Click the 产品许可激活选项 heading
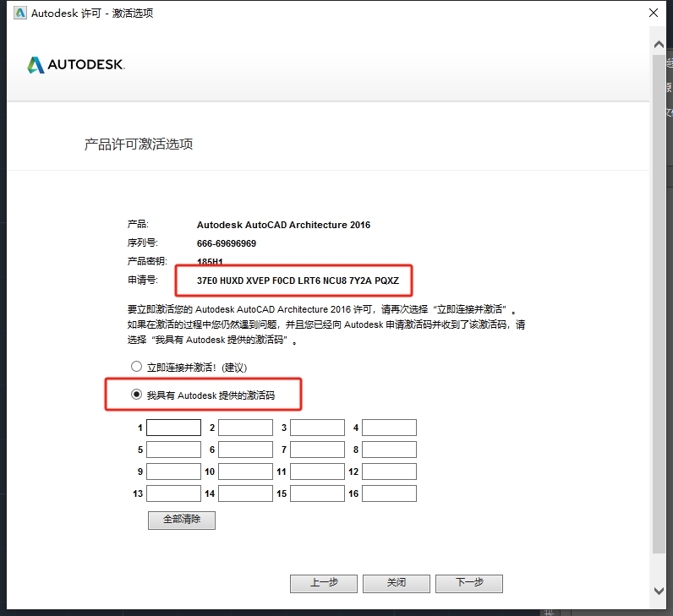The image size is (673, 616). pos(138,144)
